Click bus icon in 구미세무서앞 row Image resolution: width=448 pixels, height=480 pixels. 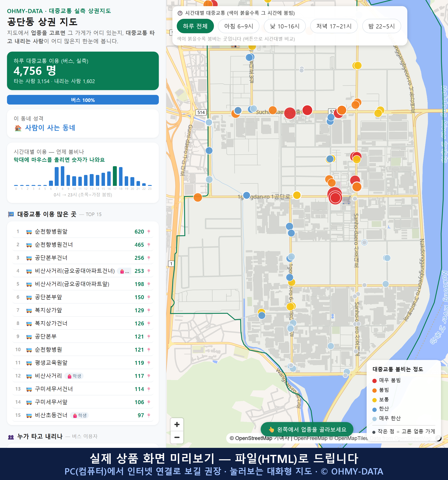pyautogui.click(x=29, y=402)
